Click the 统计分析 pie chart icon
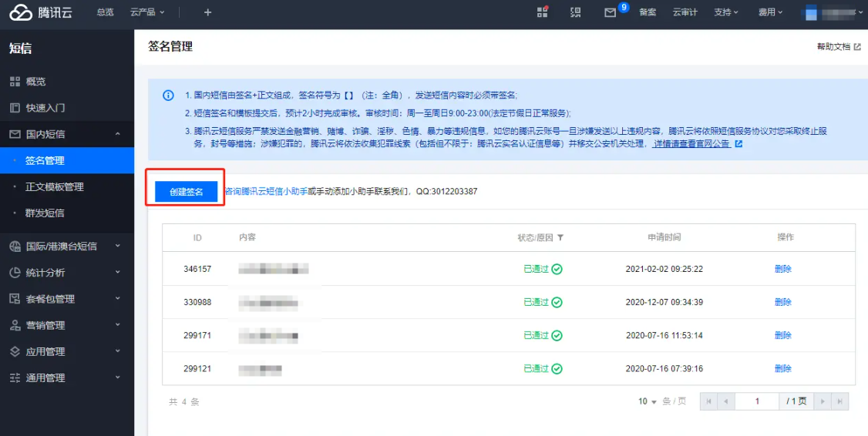868x436 pixels. coord(15,272)
